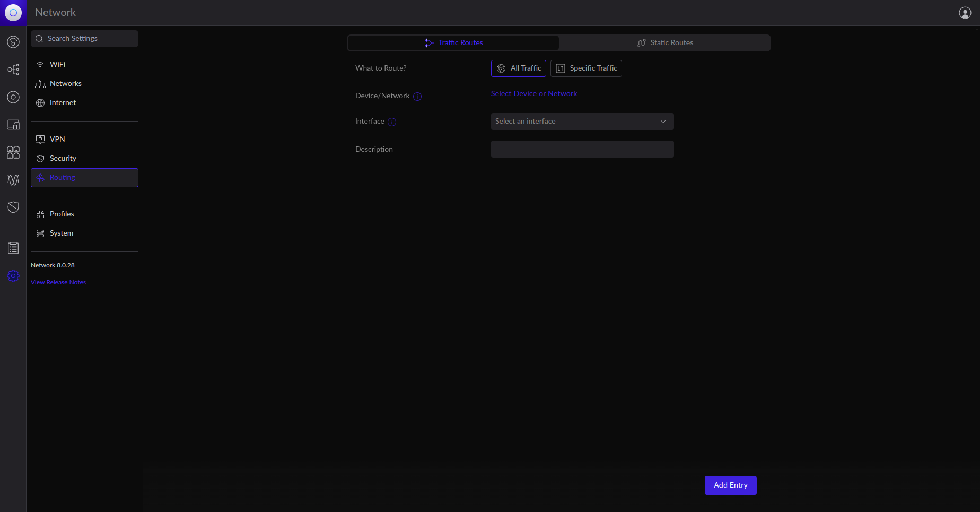
Task: Open UniFi Devices circular icon
Action: pyautogui.click(x=13, y=97)
